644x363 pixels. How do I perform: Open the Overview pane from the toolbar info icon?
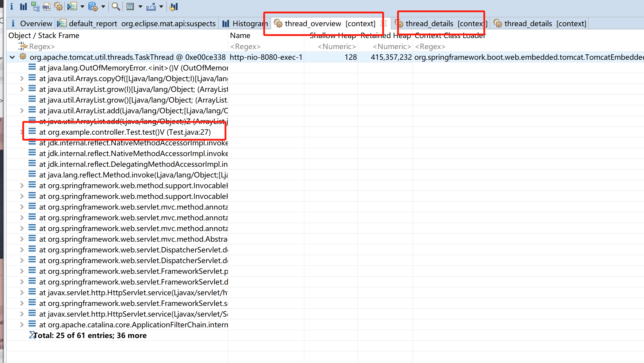12,6
